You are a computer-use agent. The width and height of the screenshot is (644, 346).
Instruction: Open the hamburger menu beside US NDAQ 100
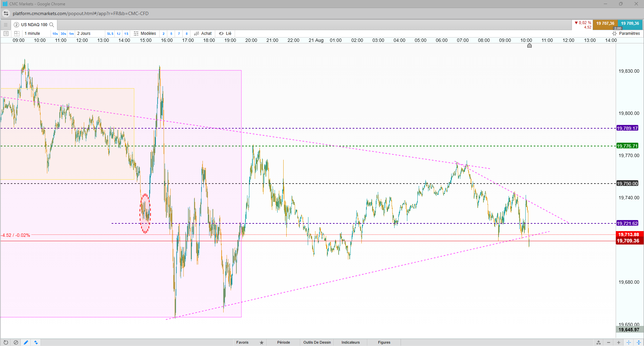[x=5, y=25]
